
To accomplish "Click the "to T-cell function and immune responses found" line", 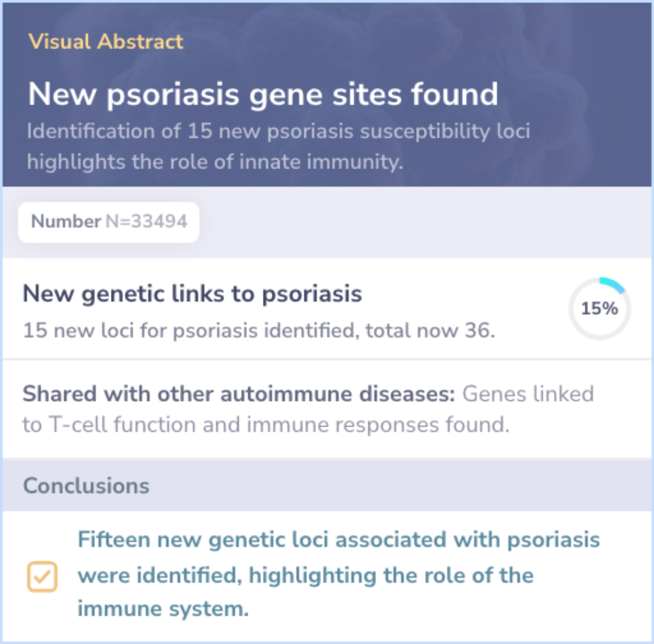I will (265, 425).
